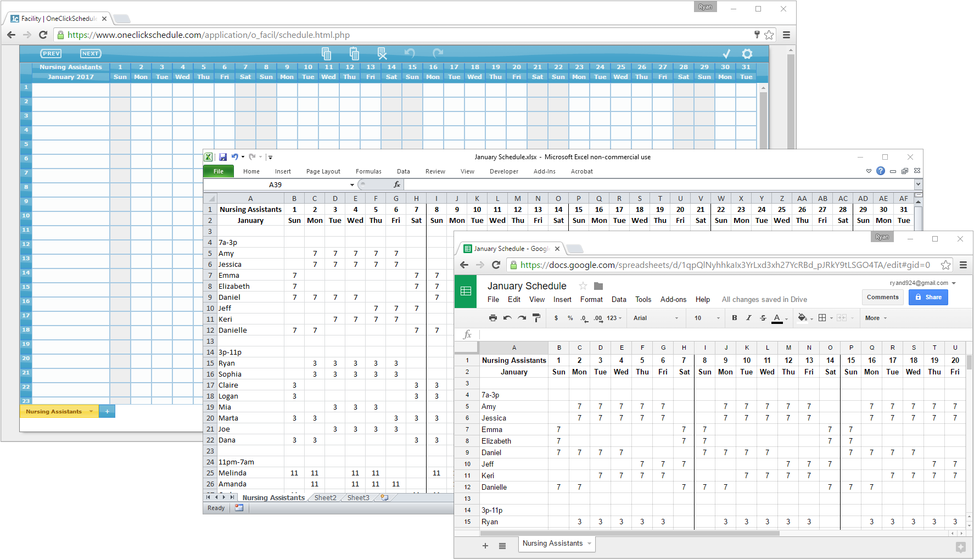Redo in Google Sheets toolbar
974x560 pixels.
click(522, 318)
